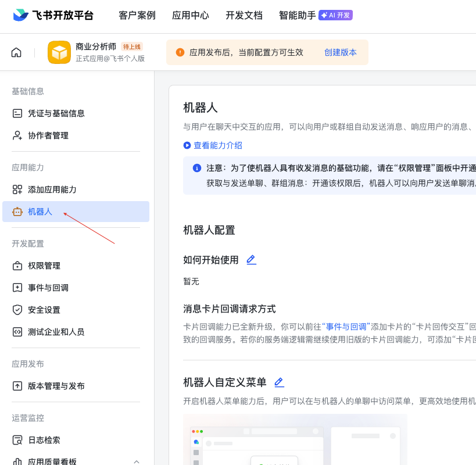
Task: Click the blue info icon in notice
Action: pyautogui.click(x=197, y=168)
